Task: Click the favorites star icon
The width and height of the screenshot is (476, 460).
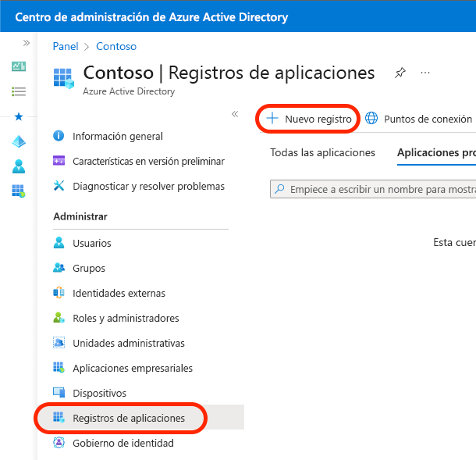Action: 19,116
